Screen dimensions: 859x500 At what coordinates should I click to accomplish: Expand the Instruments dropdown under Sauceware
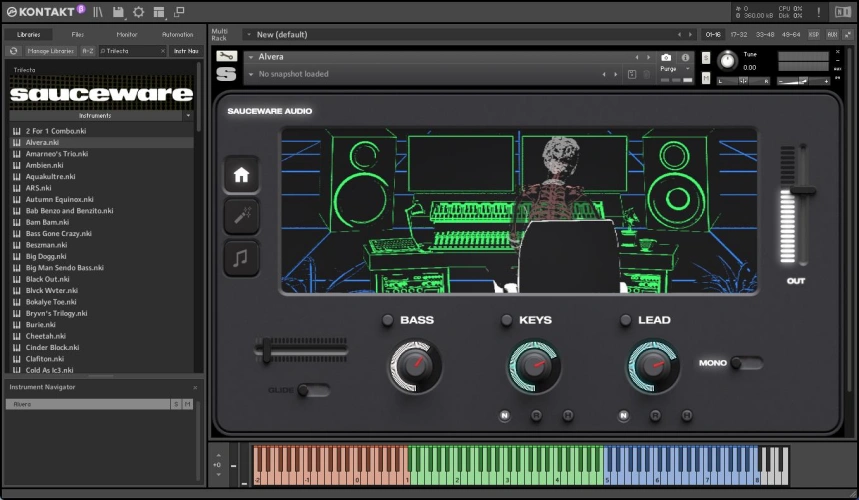(x=188, y=116)
